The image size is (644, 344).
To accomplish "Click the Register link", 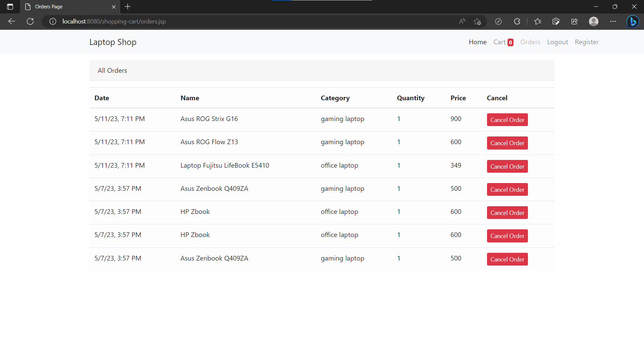I will coord(587,42).
